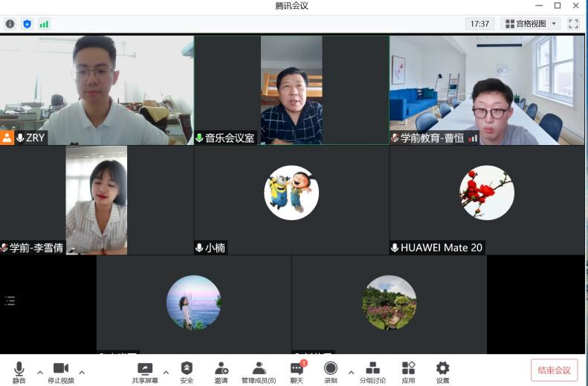Click the muted mic on 学前教育-曹恒
Image resolution: width=588 pixels, height=386 pixels.
(395, 138)
